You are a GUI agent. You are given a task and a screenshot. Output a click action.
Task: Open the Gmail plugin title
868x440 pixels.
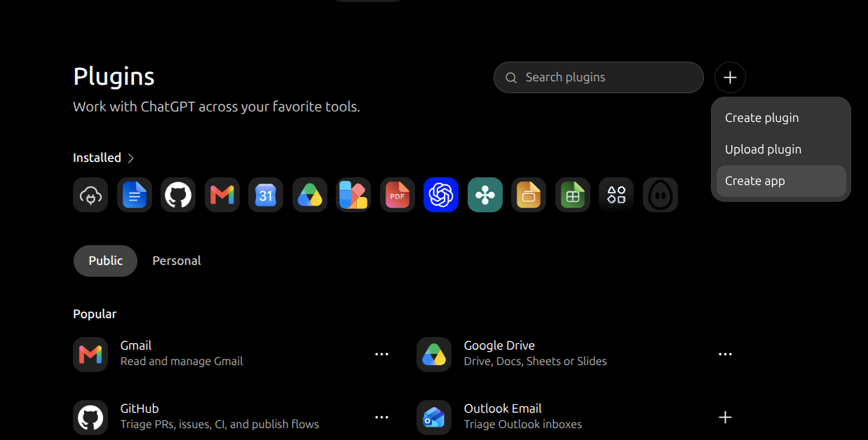pyautogui.click(x=136, y=345)
